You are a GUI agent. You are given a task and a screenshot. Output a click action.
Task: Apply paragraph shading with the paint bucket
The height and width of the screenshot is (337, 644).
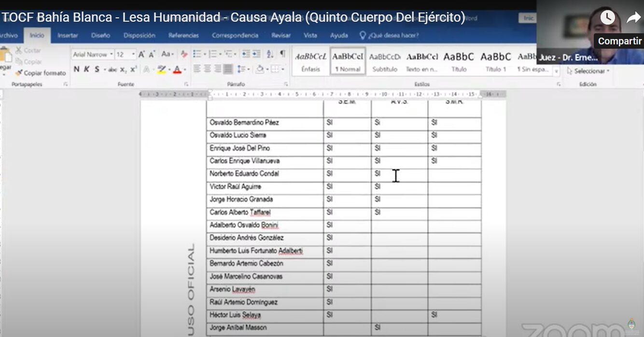[x=260, y=69]
